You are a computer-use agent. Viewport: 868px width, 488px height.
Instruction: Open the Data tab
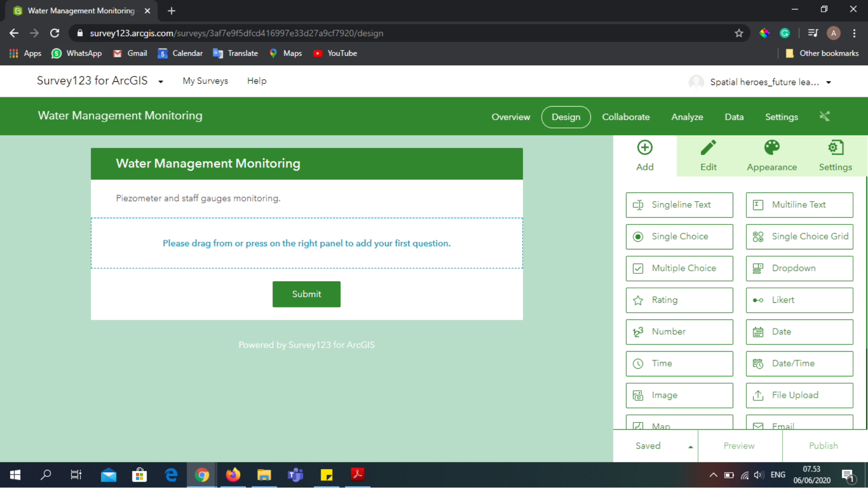point(734,117)
